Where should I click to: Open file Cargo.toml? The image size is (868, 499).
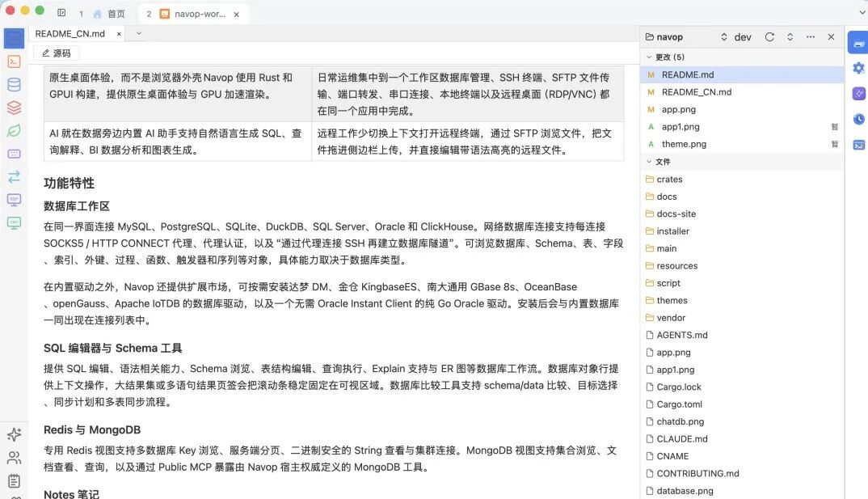coord(742,404)
